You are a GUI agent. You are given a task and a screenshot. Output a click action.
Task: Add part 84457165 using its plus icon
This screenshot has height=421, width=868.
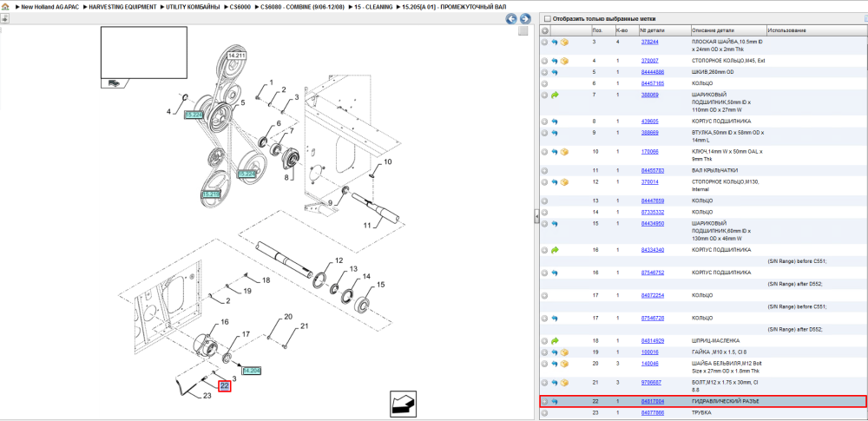coord(545,83)
